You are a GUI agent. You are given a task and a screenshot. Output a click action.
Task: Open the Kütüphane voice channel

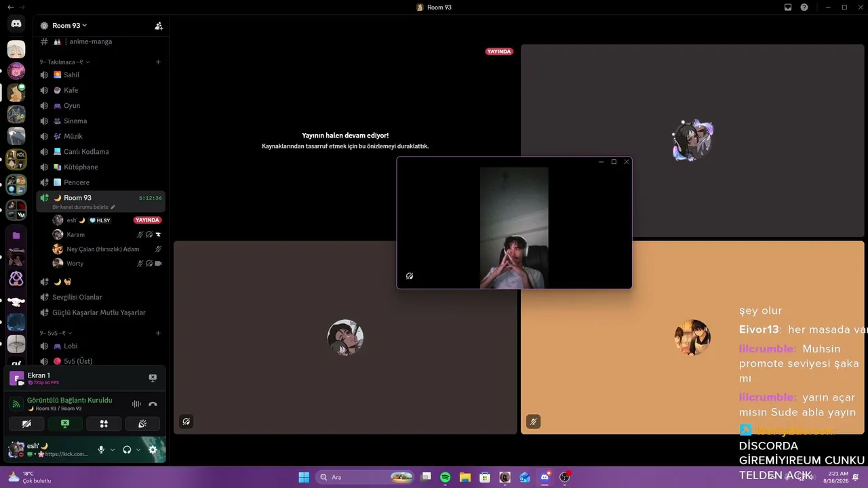pyautogui.click(x=101, y=167)
